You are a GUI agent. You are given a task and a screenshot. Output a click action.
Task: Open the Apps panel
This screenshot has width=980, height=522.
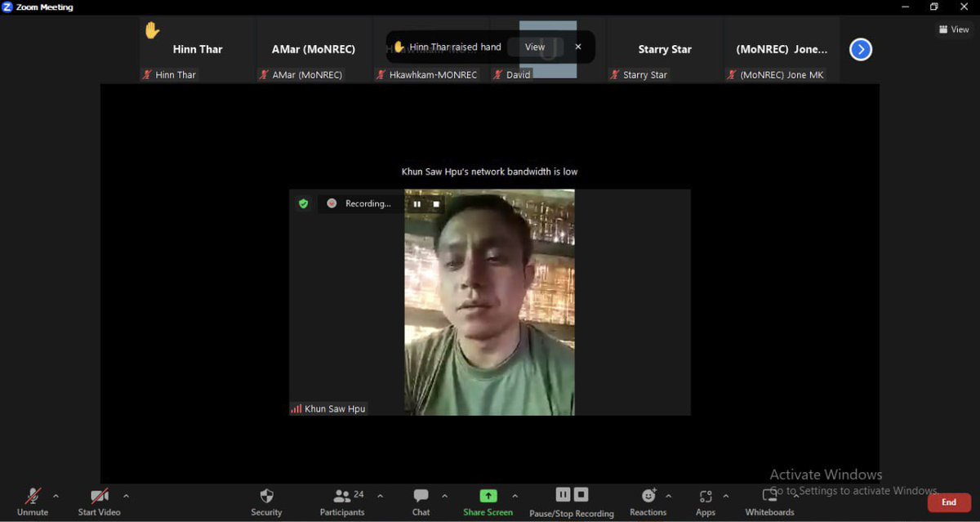click(x=706, y=502)
